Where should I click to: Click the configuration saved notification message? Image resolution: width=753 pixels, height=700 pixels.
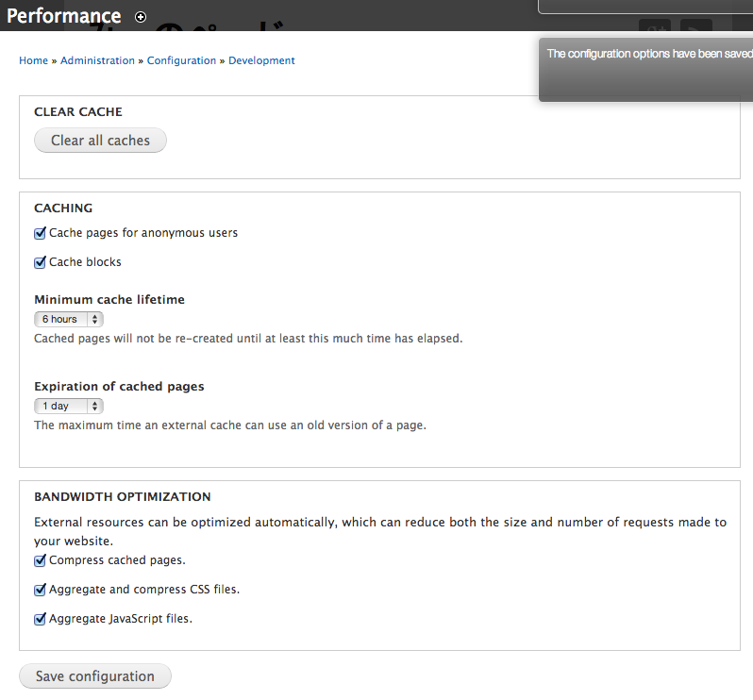tap(649, 54)
